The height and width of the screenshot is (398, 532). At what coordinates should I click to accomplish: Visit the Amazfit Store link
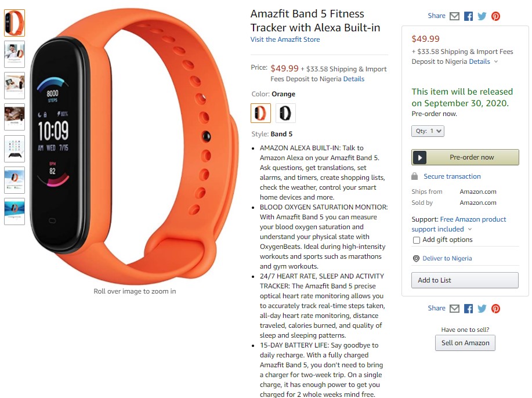[285, 39]
